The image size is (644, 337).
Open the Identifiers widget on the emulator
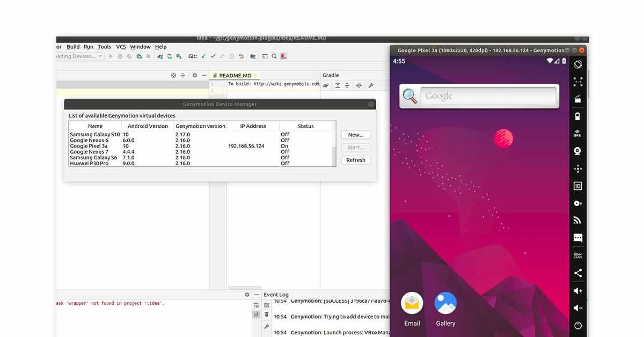[x=577, y=186]
